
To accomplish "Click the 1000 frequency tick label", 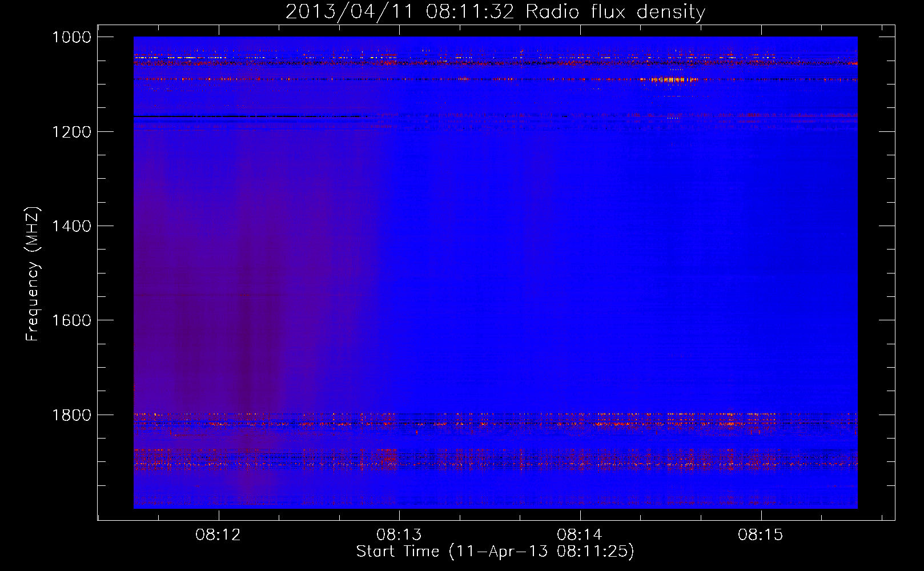I will coord(72,38).
